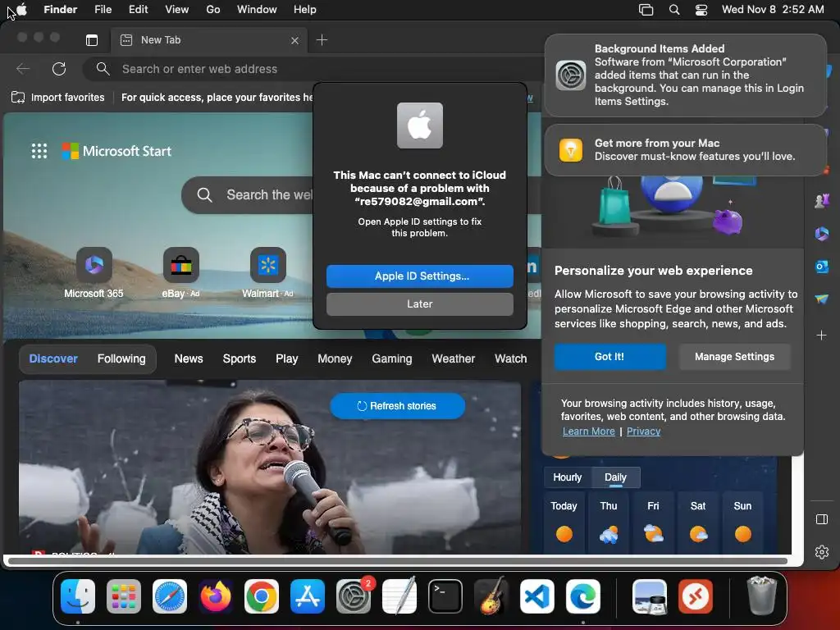Screen dimensions: 840x630
Task: Click Import favorites in favorites bar
Action: click(x=58, y=98)
